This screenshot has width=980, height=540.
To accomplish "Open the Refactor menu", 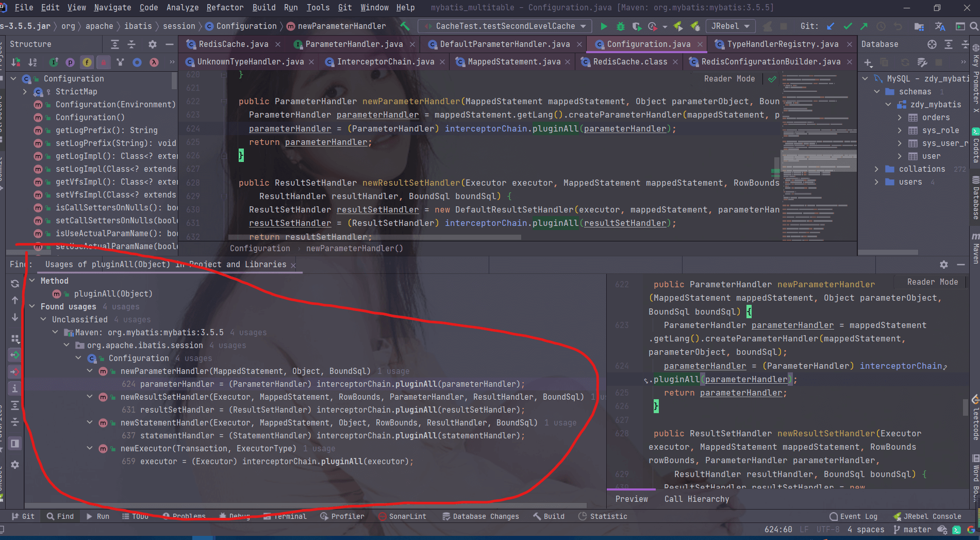I will 225,7.
